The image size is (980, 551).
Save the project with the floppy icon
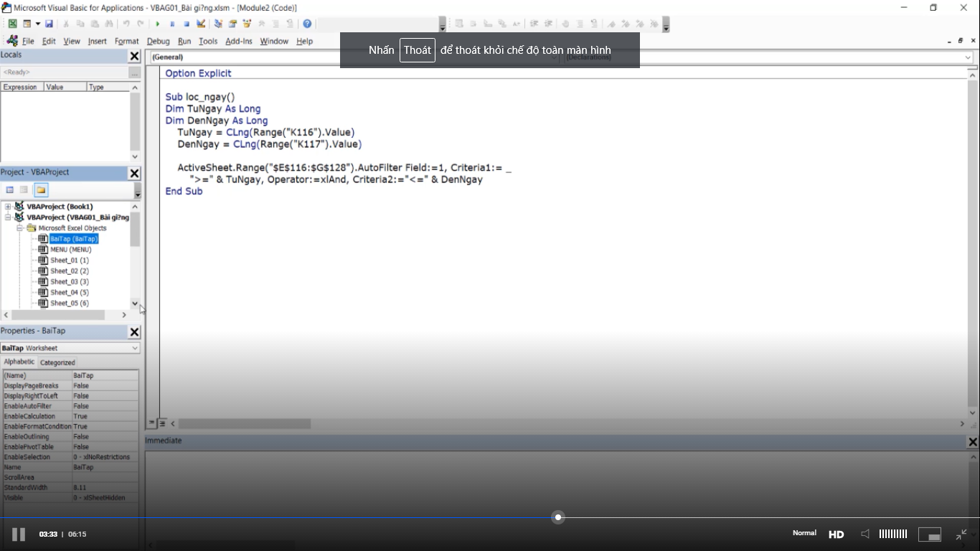[49, 24]
